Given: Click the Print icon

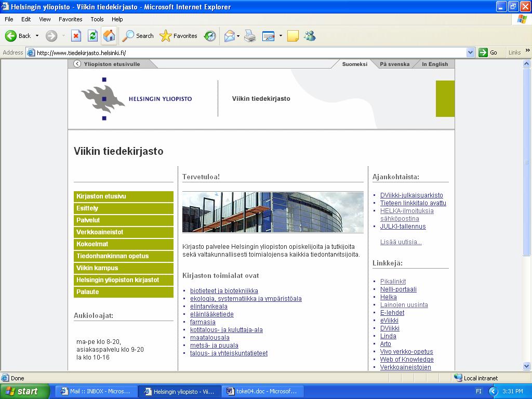Looking at the screenshot, I should pos(250,36).
